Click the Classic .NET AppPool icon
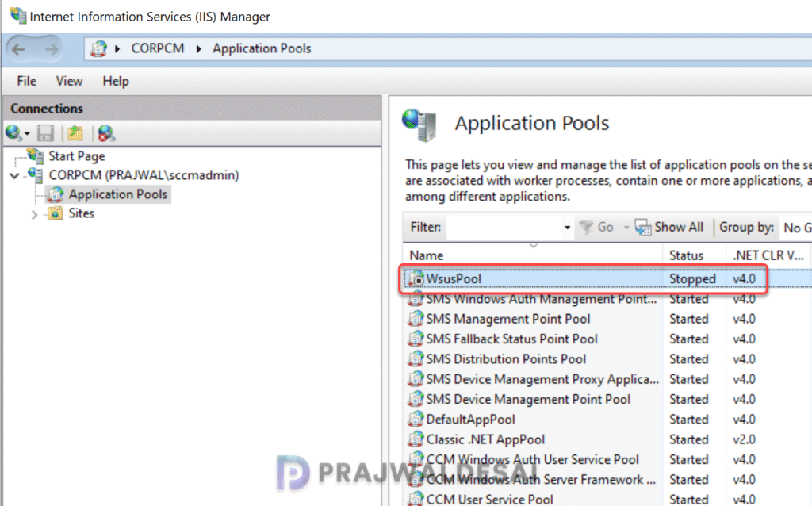Image resolution: width=812 pixels, height=506 pixels. [x=416, y=439]
